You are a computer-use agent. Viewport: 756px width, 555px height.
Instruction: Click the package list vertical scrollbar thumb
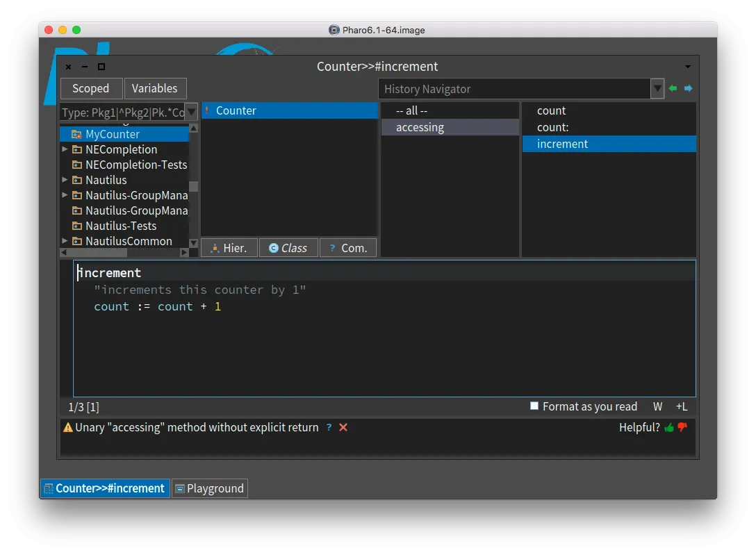193,186
